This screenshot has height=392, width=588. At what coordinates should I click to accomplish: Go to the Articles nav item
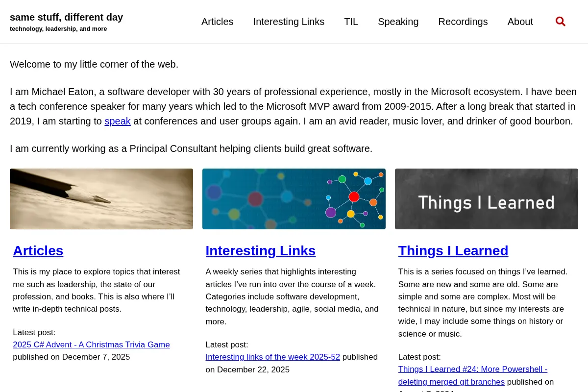tap(217, 22)
